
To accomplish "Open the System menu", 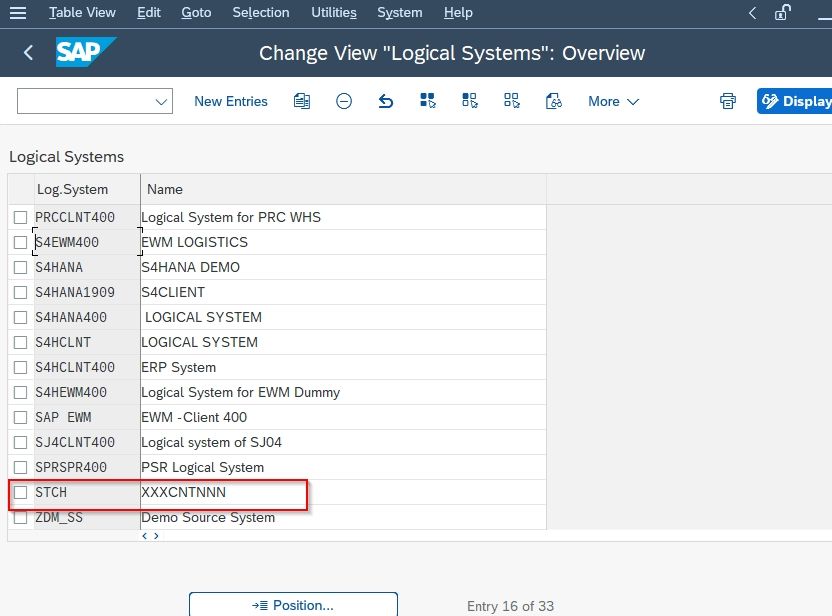I will point(400,13).
